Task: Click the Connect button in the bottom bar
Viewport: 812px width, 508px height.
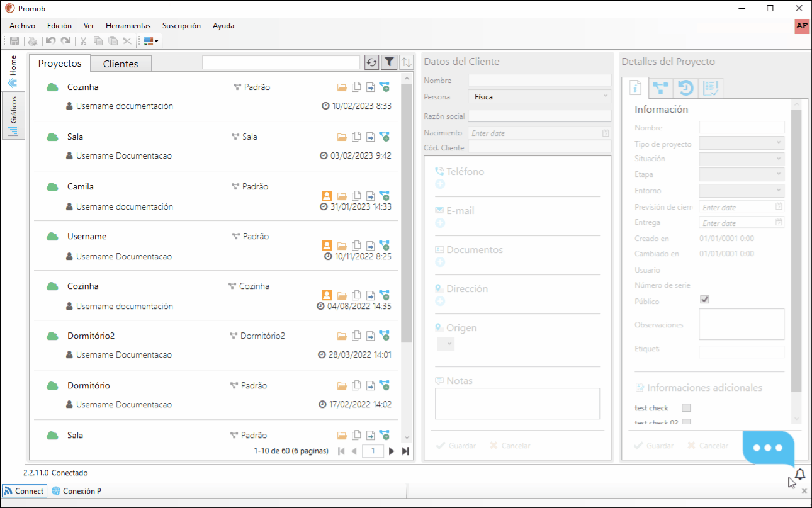Action: (24, 490)
